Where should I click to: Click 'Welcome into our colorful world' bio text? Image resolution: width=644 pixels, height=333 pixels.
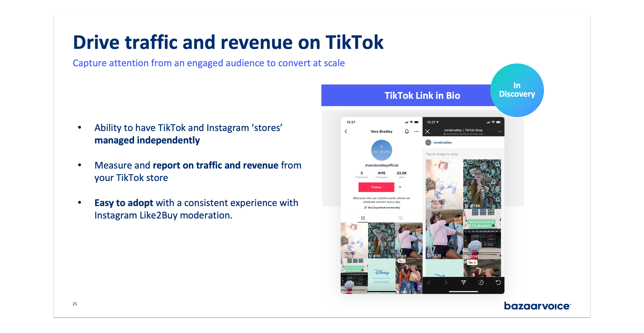(x=381, y=200)
